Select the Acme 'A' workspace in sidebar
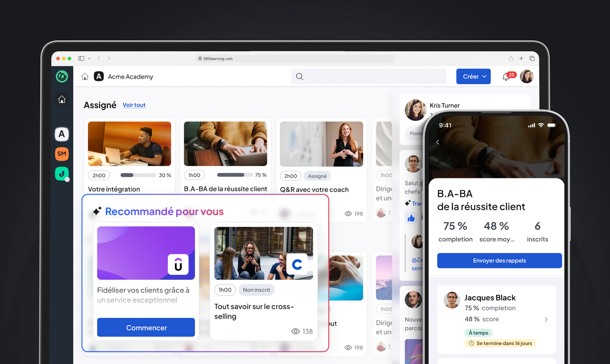The image size is (610, 364). 62,134
